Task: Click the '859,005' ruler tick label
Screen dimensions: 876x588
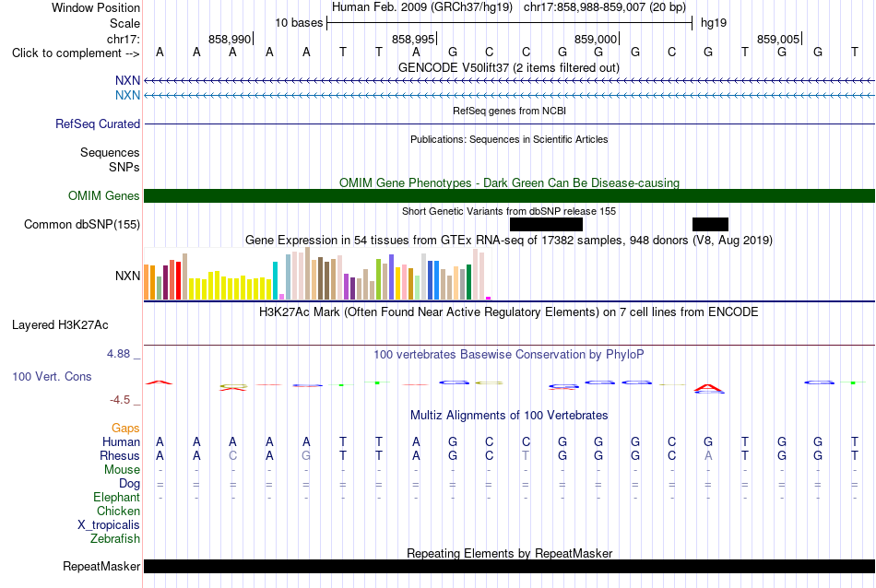Action: [x=778, y=39]
